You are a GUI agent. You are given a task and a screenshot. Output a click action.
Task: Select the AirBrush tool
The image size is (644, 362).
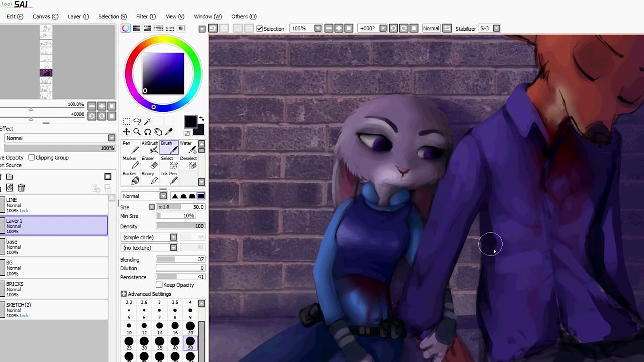tap(150, 147)
